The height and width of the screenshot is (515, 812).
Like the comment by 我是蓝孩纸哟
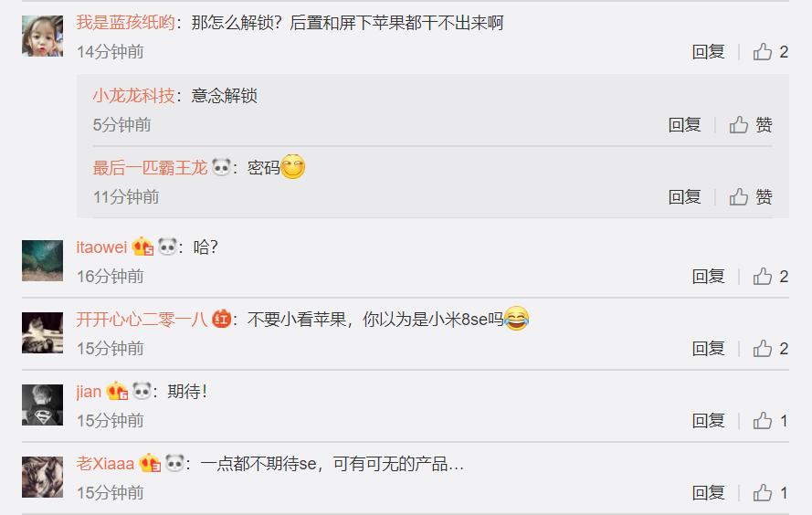point(770,52)
